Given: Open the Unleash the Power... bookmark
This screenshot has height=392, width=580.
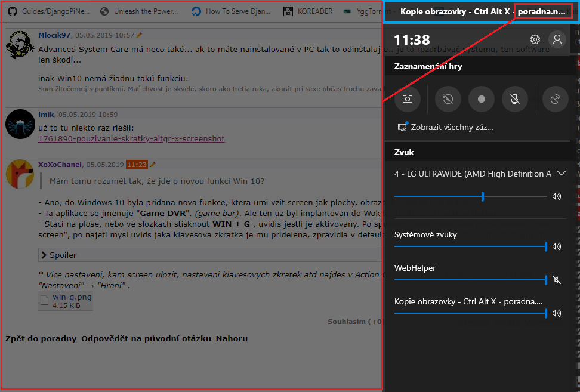Looking at the screenshot, I should [x=140, y=11].
